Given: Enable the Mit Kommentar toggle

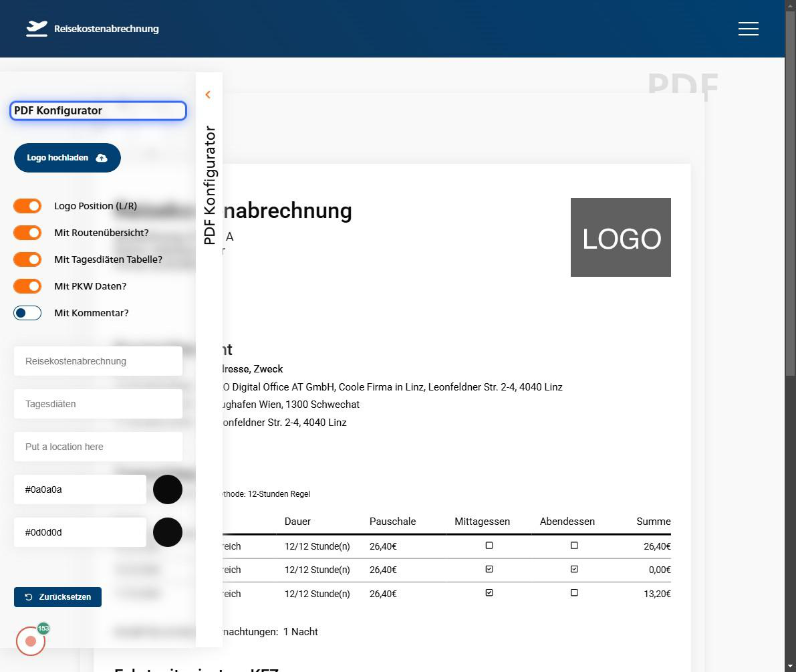Looking at the screenshot, I should point(27,312).
